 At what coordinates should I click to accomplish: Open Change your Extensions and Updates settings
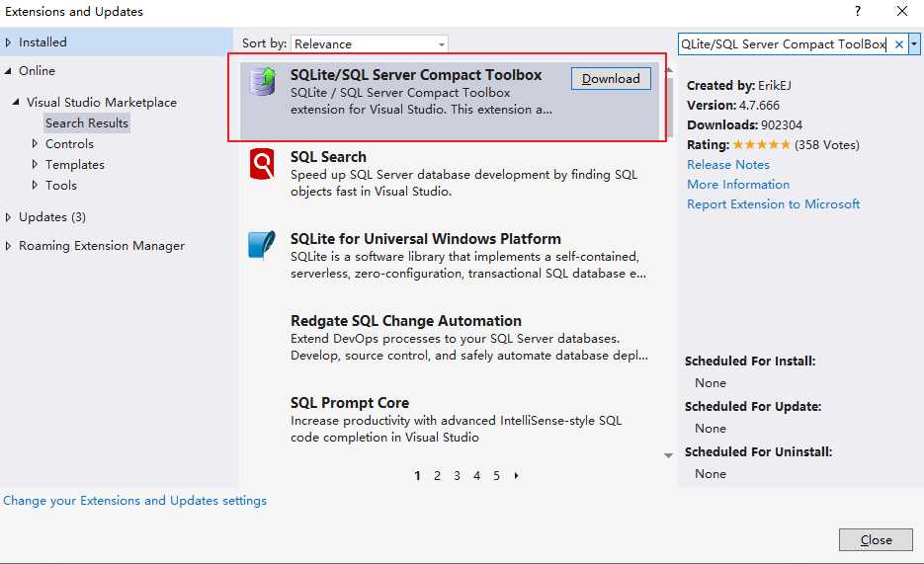tap(135, 501)
